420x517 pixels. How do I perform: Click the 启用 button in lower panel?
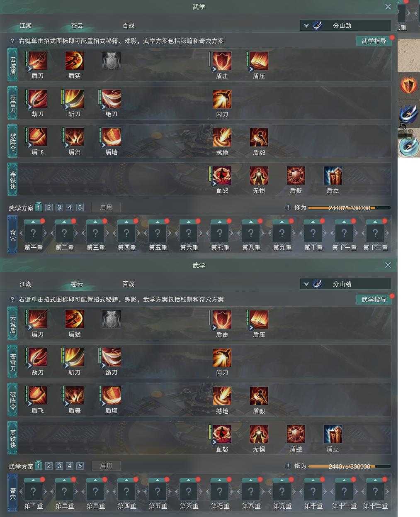coord(106,466)
